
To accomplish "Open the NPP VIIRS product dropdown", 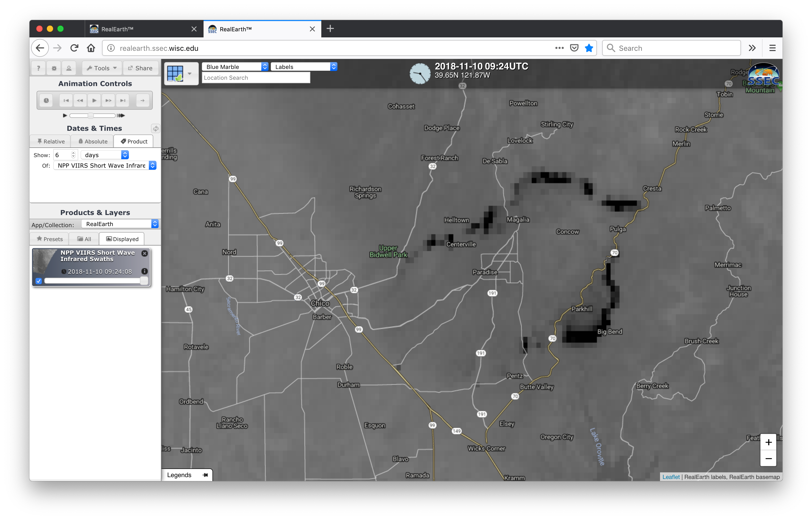I will (x=105, y=166).
